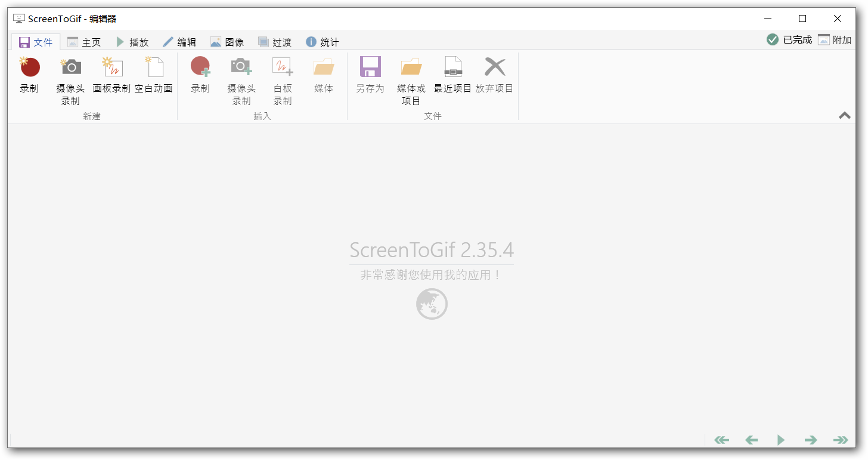Insert webcam recording (摄像头录制) in 插入 group
This screenshot has height=460, width=868.
click(x=241, y=81)
